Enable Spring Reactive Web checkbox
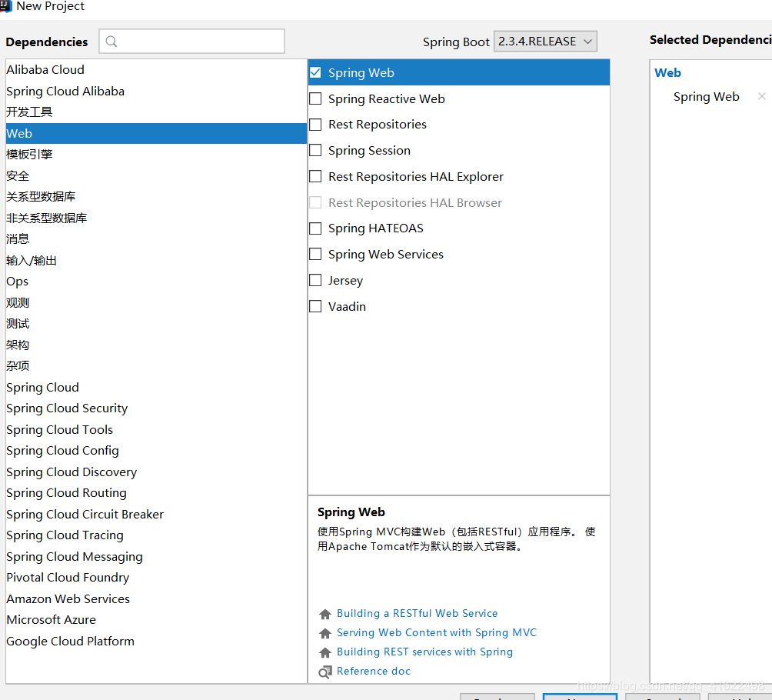Viewport: 772px width, 700px height. click(315, 98)
